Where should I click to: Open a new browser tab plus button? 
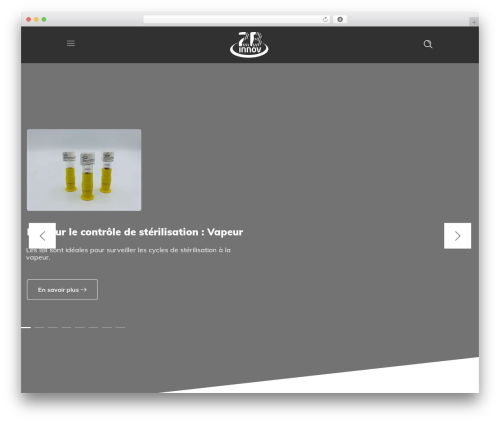tap(474, 22)
